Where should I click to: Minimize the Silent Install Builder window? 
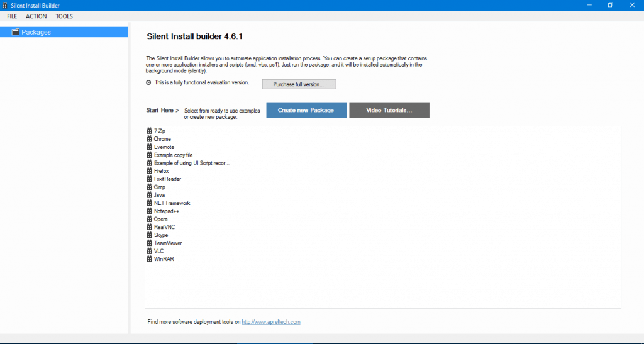tap(589, 5)
